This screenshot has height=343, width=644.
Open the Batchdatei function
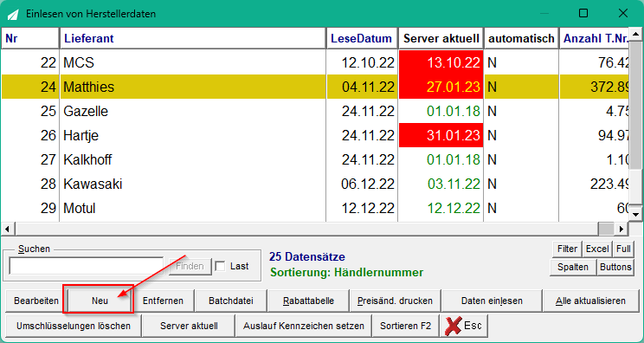point(231,301)
